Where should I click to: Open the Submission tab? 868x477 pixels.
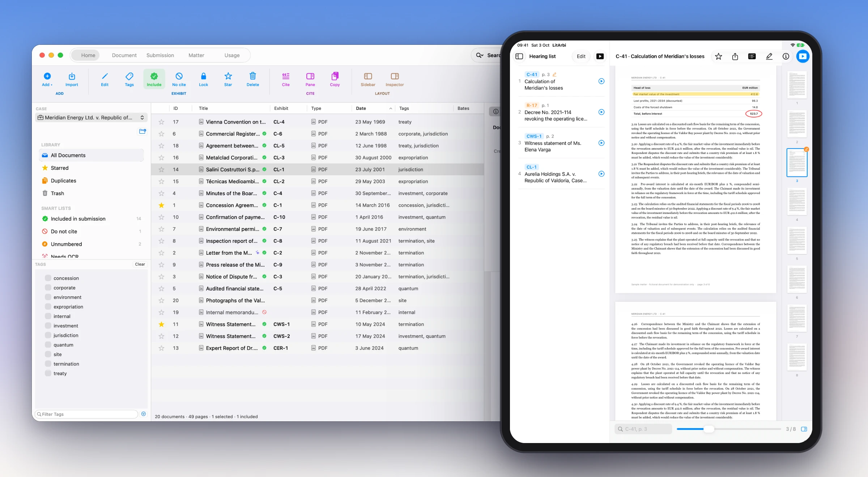(x=160, y=55)
